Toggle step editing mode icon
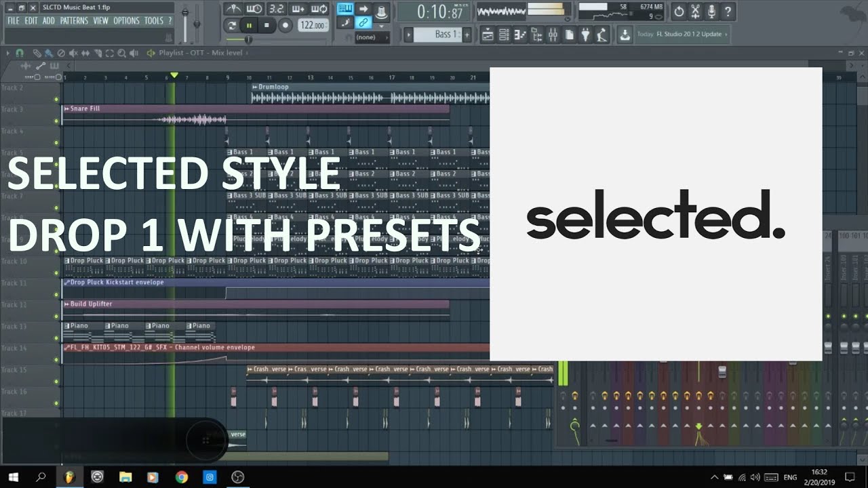The height and width of the screenshot is (488, 868). pyautogui.click(x=345, y=22)
